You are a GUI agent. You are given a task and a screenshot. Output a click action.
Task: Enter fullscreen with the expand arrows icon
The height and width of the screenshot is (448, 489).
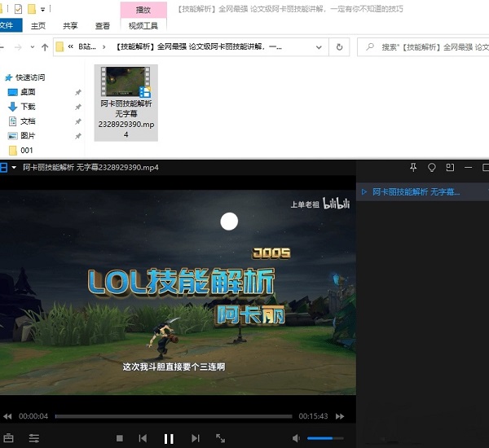(221, 438)
